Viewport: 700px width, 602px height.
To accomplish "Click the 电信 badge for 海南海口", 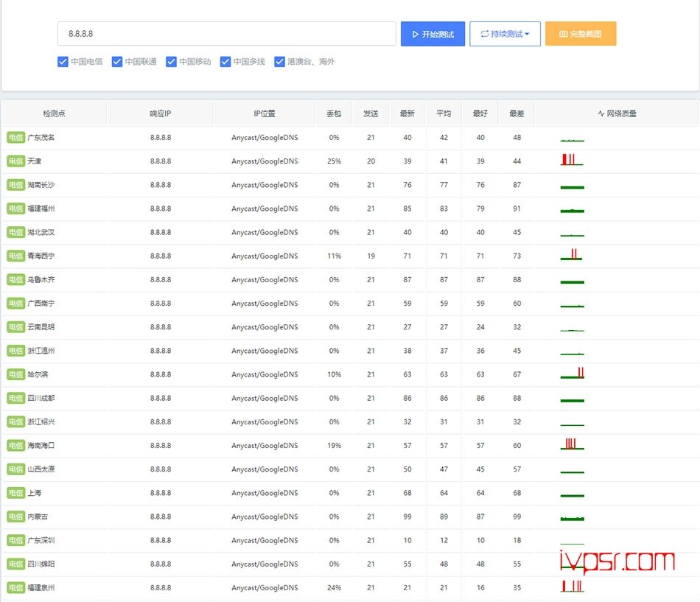I will (x=15, y=445).
